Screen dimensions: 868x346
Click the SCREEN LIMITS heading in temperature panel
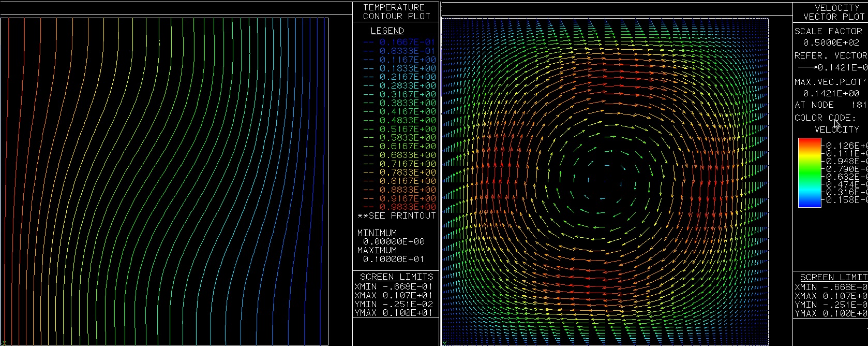[396, 277]
